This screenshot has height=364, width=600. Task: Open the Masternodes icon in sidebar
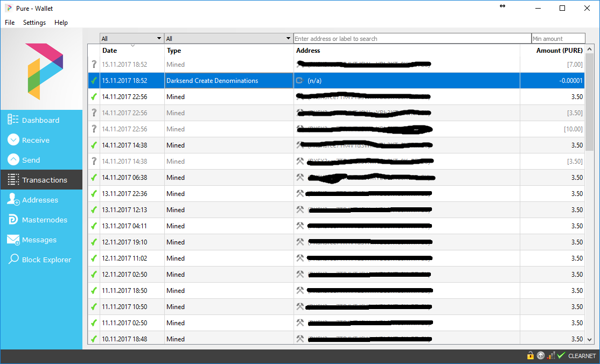click(x=13, y=219)
